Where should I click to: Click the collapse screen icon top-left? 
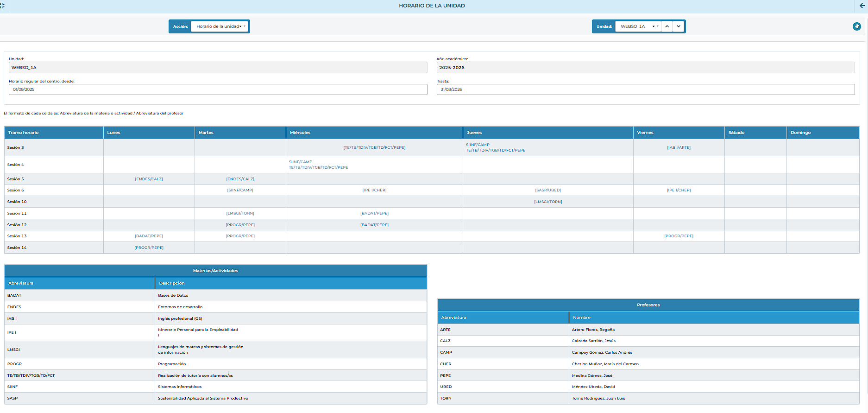pyautogui.click(x=3, y=6)
